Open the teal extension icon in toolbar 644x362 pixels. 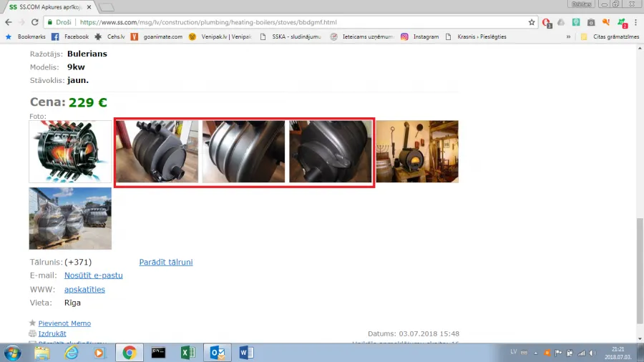pyautogui.click(x=576, y=22)
